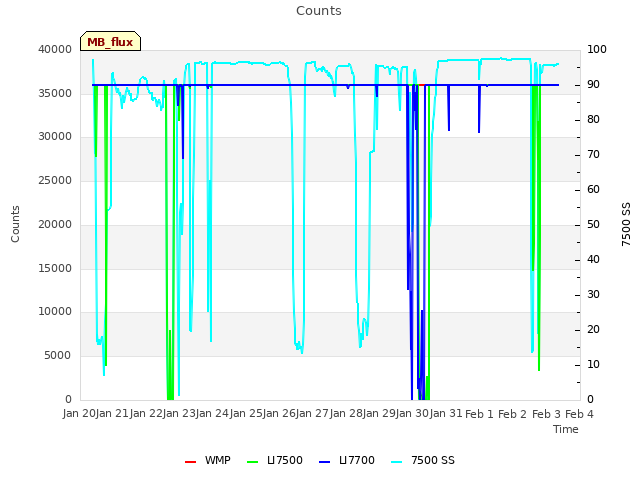Viewport: 640px width, 480px height.
Task: Click the 30000 left axis tick label
Action: 55,137
